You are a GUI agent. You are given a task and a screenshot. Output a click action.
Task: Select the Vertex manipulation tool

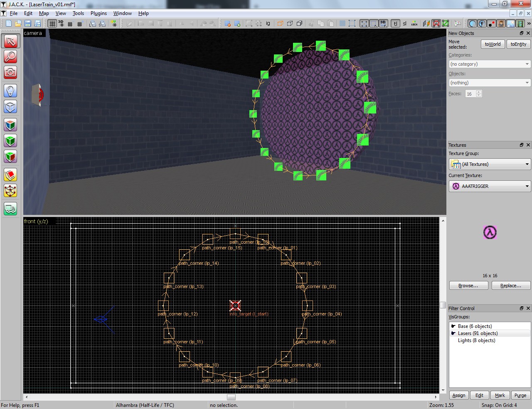10,191
